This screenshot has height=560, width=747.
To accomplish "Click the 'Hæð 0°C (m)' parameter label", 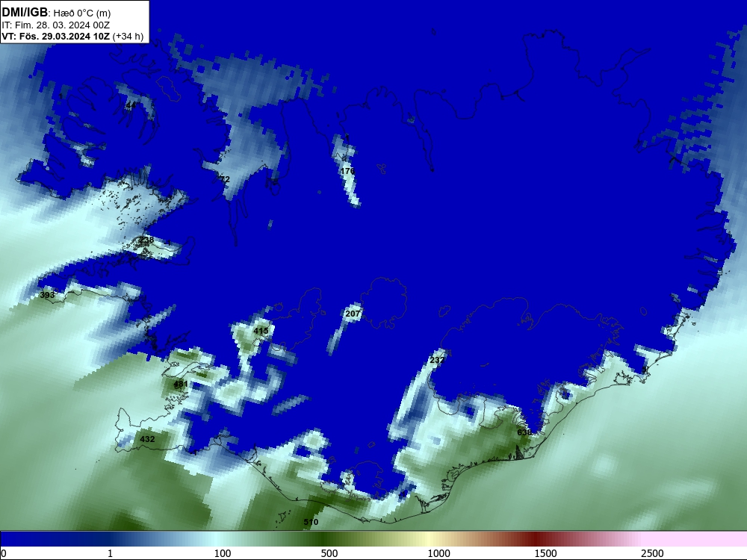I will point(82,13).
